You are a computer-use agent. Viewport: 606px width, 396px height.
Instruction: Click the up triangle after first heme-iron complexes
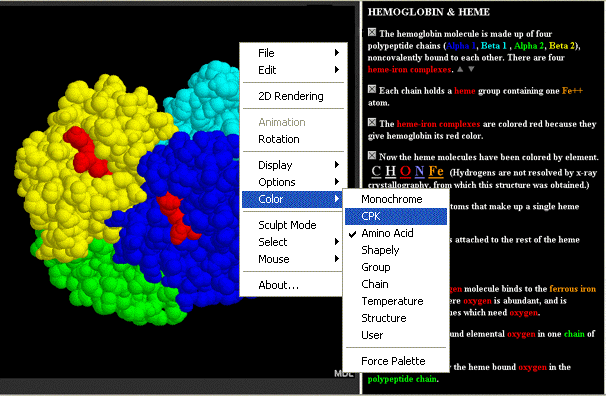pyautogui.click(x=460, y=70)
